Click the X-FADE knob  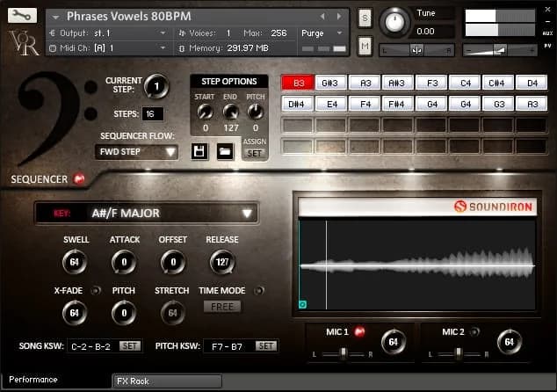pos(75,313)
